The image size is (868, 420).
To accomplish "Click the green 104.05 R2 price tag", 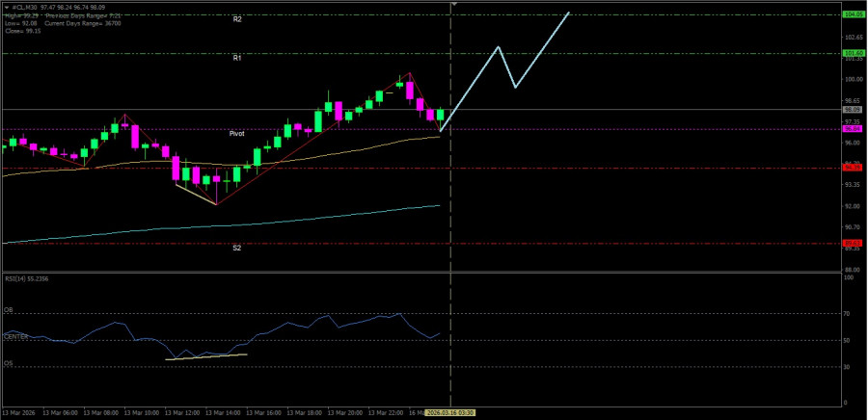I will [852, 14].
